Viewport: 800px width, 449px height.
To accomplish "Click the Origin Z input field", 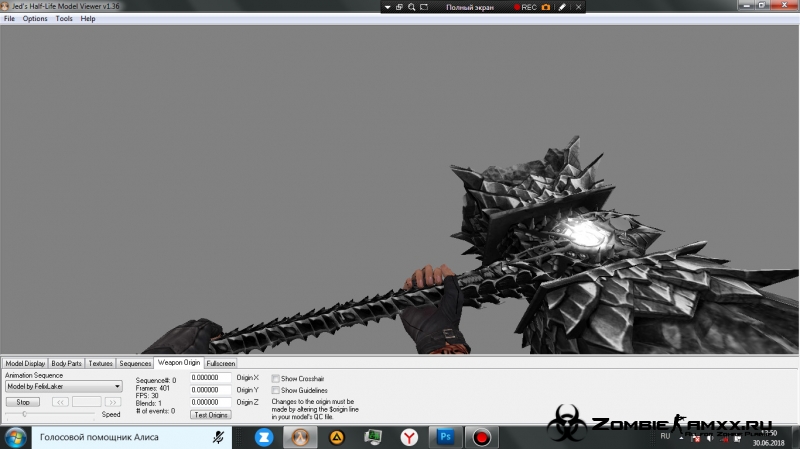I will (210, 402).
